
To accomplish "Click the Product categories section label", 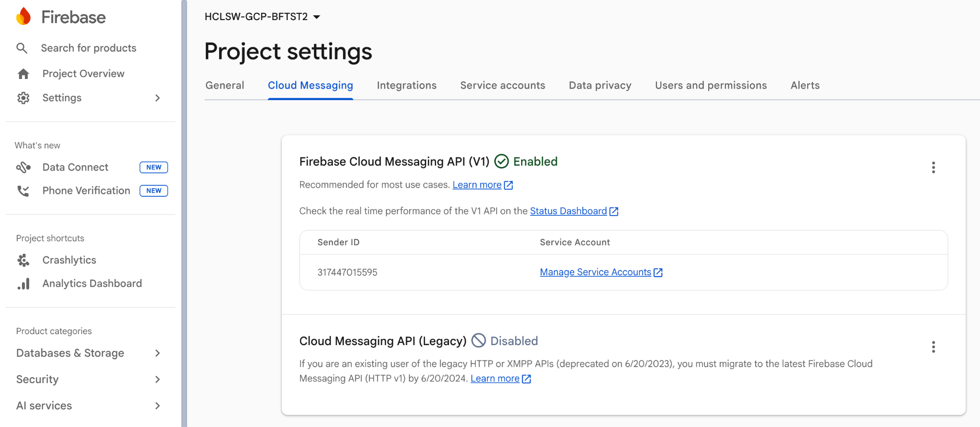I will 54,331.
